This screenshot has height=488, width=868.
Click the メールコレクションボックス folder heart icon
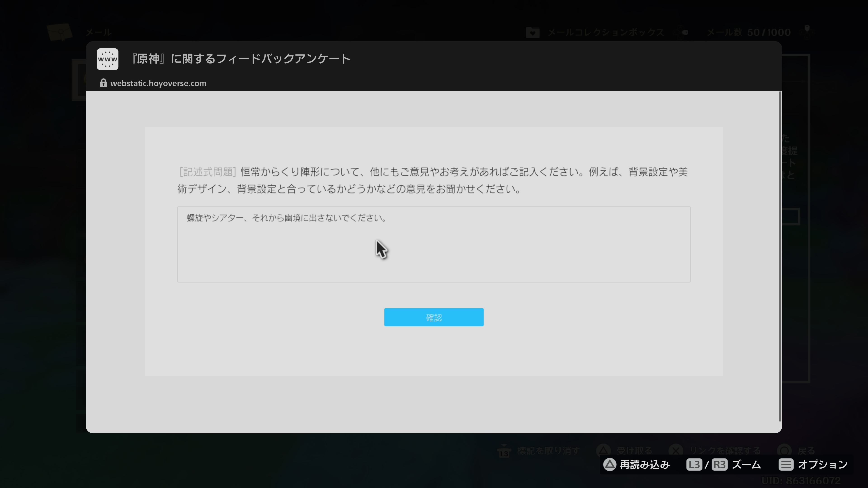click(x=533, y=32)
